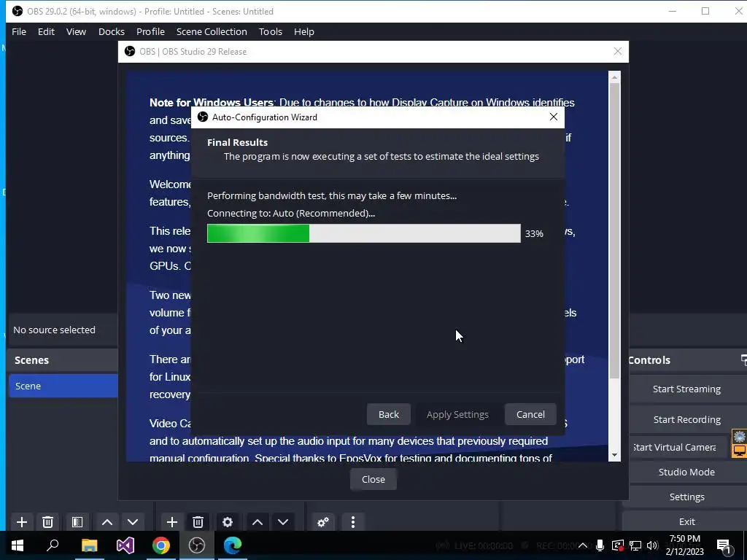
Task: Open scene filters icon in Scenes toolbar
Action: [77, 522]
